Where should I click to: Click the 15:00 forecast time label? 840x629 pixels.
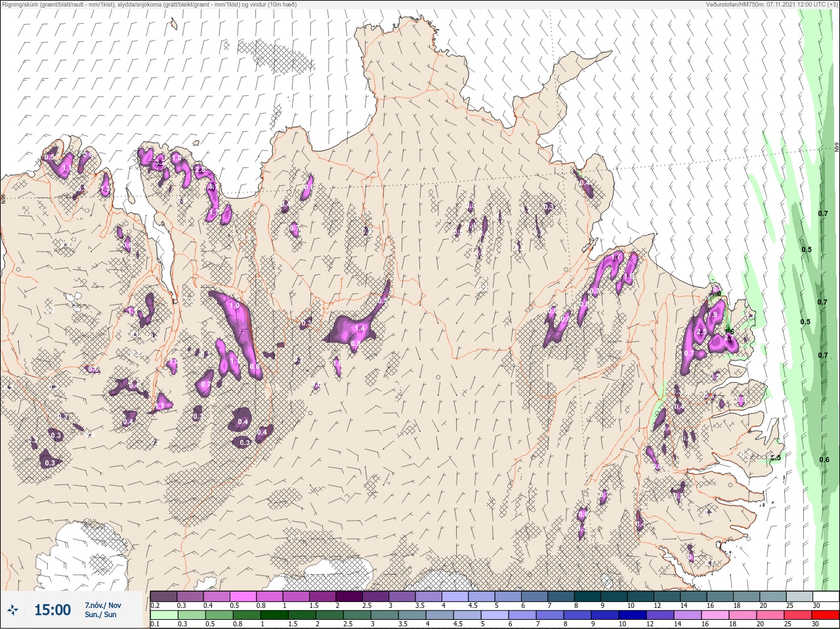point(52,610)
